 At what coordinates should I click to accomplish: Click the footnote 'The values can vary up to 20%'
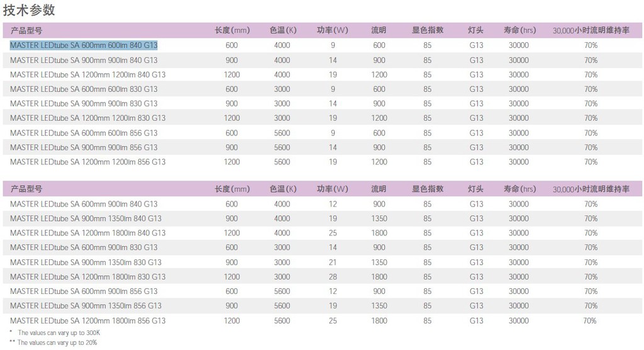tap(57, 342)
